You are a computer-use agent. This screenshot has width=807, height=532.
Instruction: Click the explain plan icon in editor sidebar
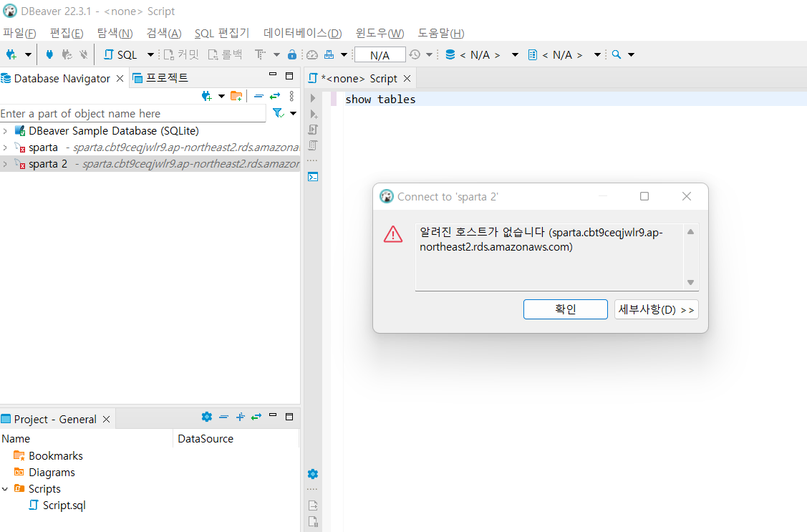(x=313, y=145)
